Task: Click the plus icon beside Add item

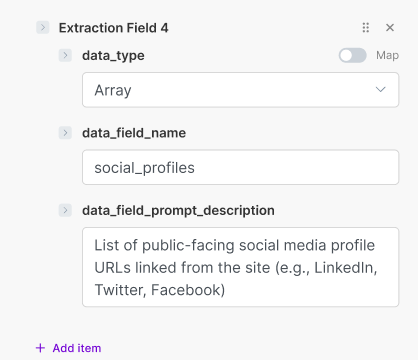Action: 40,348
